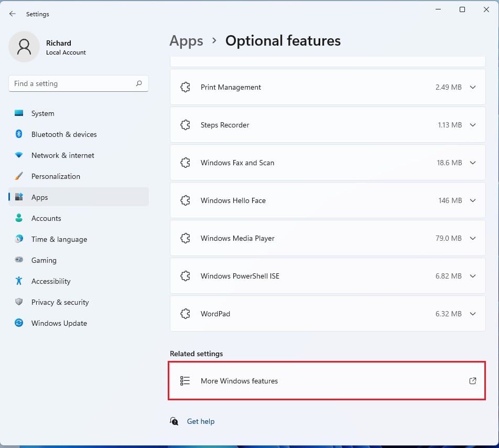The image size is (499, 448).
Task: Maximize the Settings window
Action: (462, 9)
